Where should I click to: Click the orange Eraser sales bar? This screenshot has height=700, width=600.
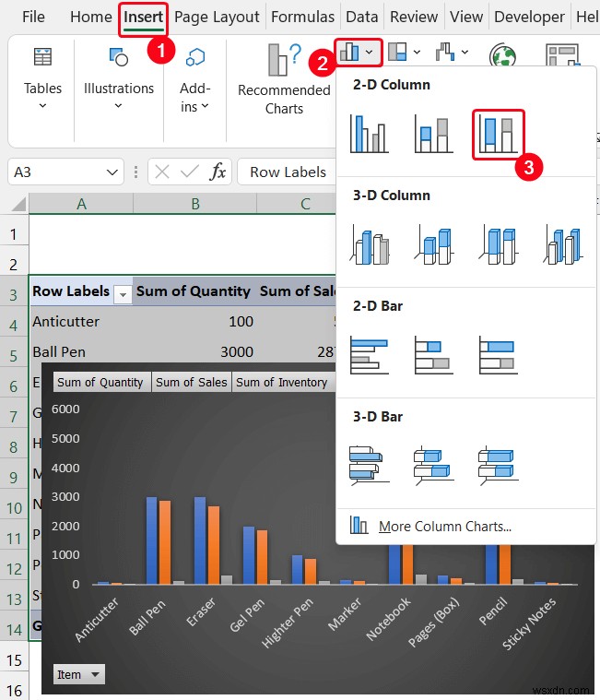click(214, 545)
